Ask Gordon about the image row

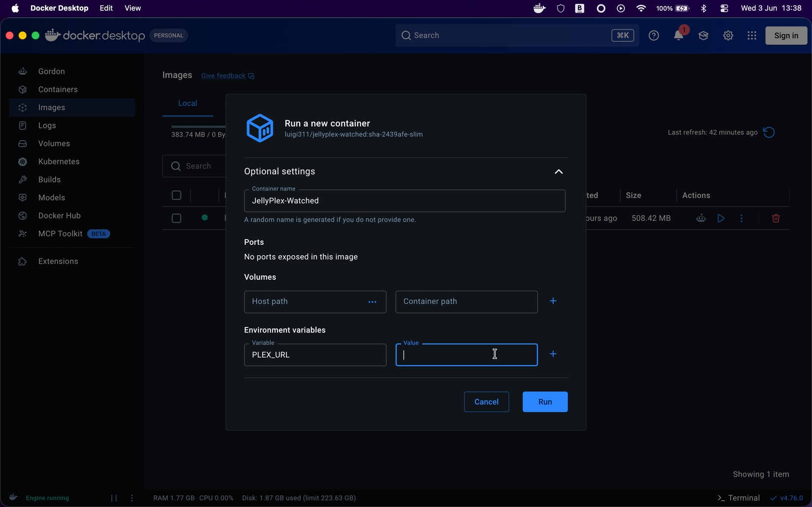(701, 218)
